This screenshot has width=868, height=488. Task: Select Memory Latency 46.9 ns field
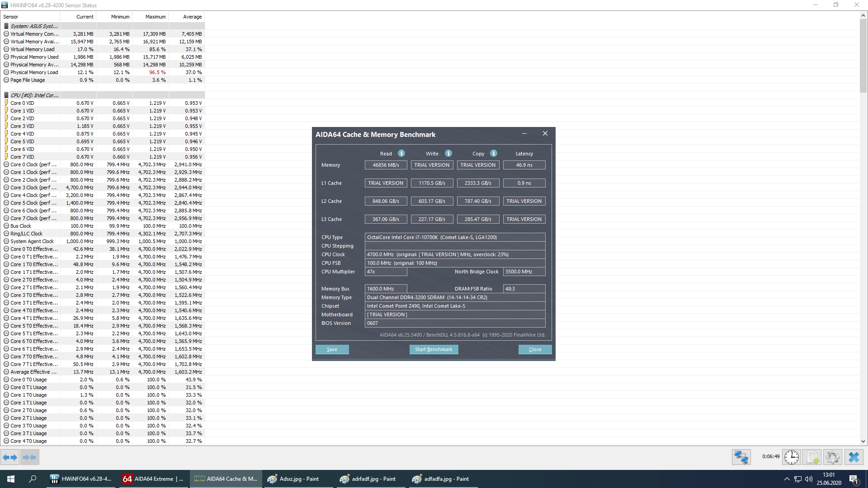tap(524, 165)
